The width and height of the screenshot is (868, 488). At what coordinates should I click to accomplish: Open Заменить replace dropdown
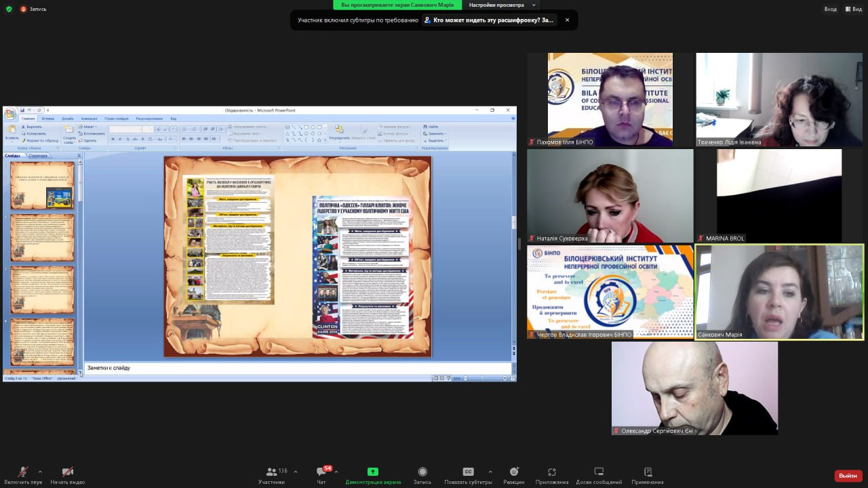[x=435, y=134]
